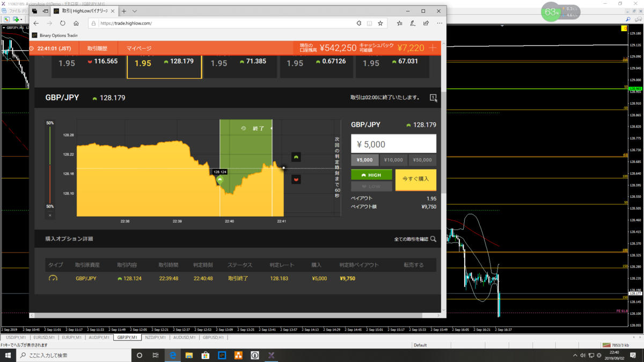Viewport: 644px width, 362px height.
Task: Switch to the EURUSD,M1 chart tab
Action: coord(44,338)
